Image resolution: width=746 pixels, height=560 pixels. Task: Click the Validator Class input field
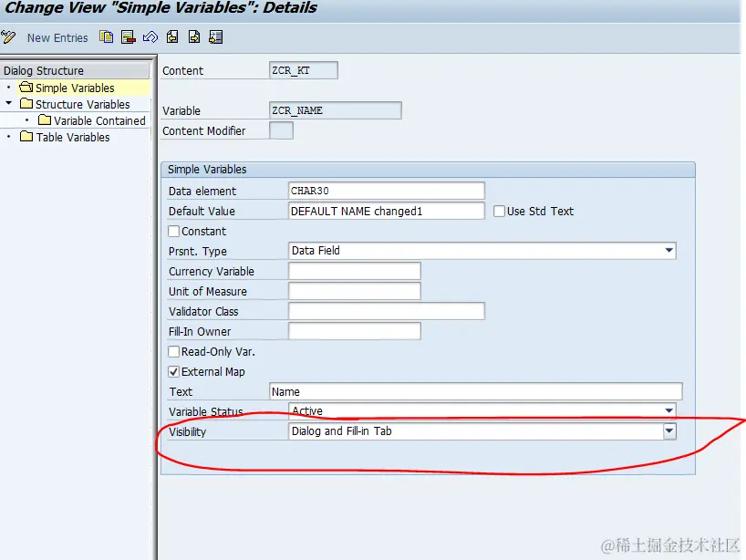[x=387, y=311]
